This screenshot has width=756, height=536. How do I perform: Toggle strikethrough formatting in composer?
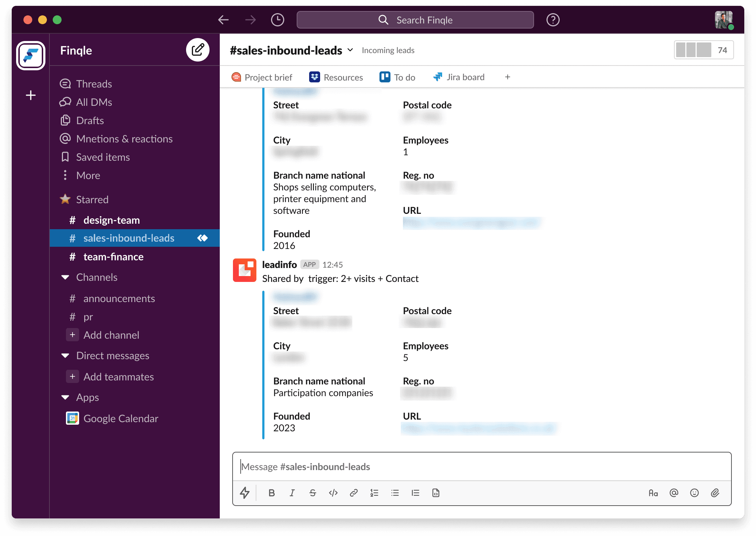click(x=312, y=493)
